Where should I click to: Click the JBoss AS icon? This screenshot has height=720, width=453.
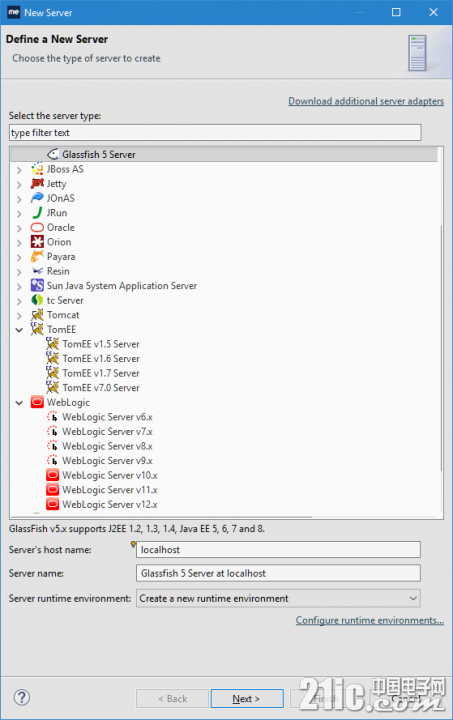(x=37, y=169)
